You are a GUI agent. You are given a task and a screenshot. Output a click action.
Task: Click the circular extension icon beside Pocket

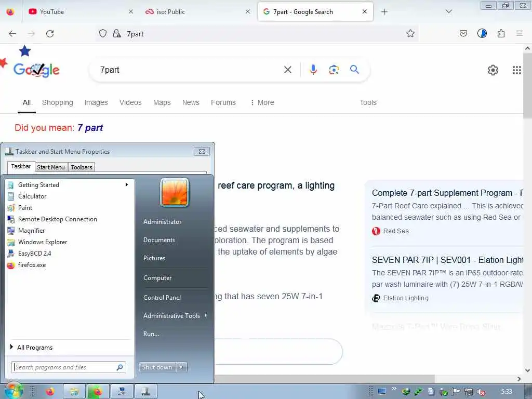482,33
